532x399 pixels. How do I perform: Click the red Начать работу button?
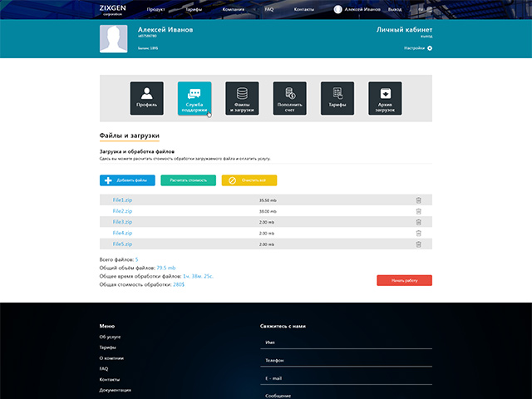point(405,280)
